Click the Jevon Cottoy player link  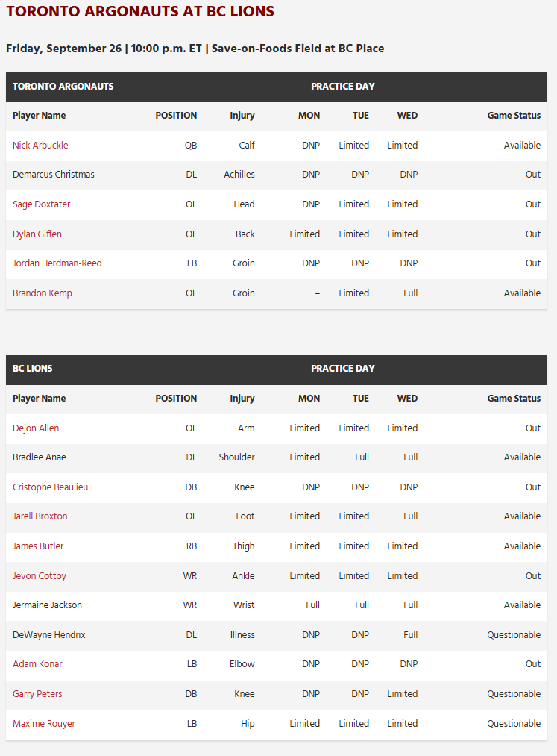[40, 576]
